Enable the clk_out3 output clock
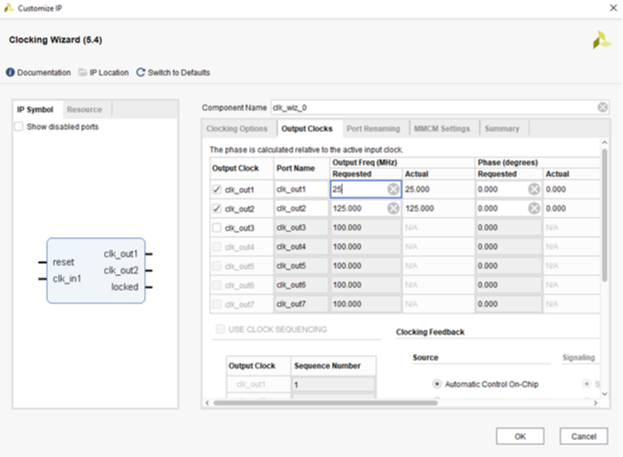This screenshot has height=457, width=623. point(217,228)
